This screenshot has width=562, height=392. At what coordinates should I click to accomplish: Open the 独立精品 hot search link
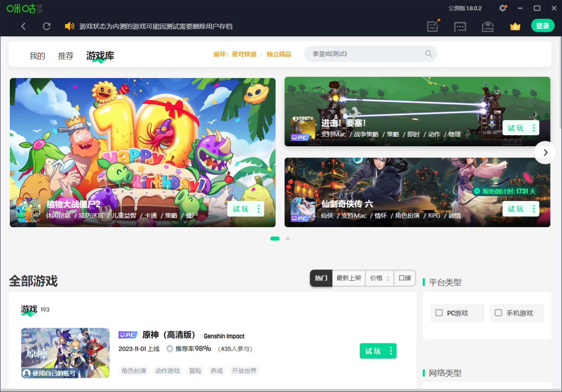279,54
